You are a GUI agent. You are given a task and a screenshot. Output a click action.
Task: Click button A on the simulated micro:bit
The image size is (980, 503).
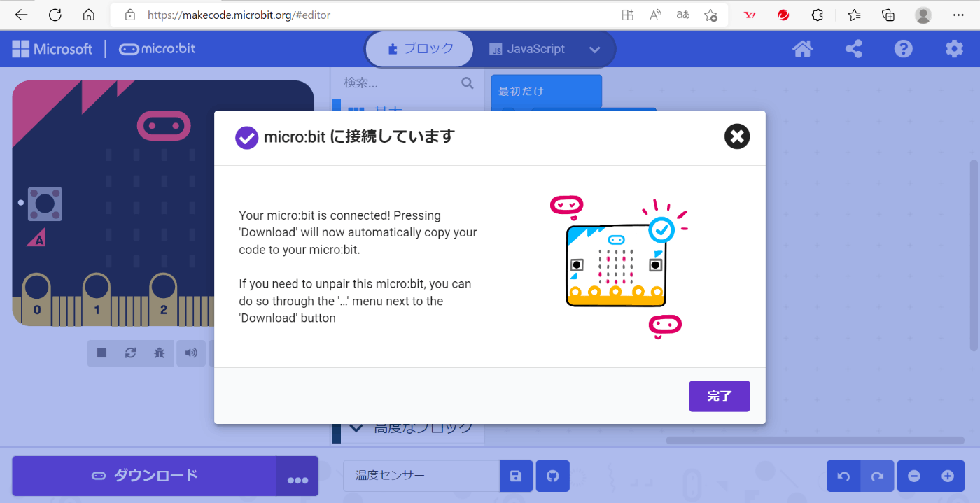pos(45,204)
